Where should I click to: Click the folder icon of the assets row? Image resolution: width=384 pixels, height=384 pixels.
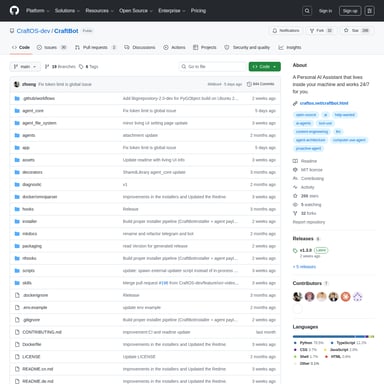(x=17, y=160)
